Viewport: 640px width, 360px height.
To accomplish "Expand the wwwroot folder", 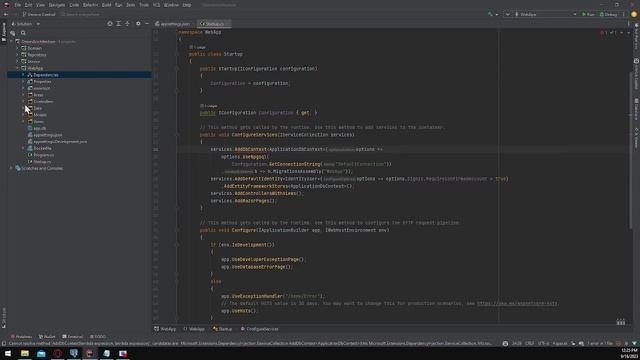I will pyautogui.click(x=23, y=88).
